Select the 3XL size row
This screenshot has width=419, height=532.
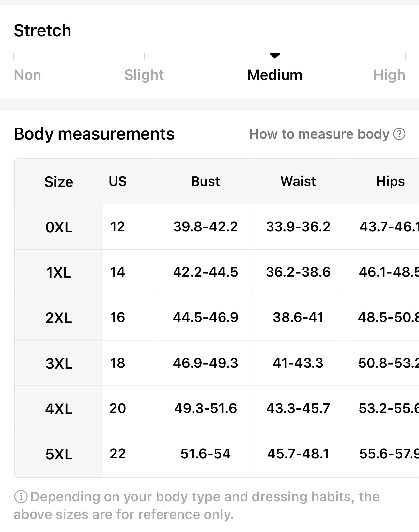59,363
